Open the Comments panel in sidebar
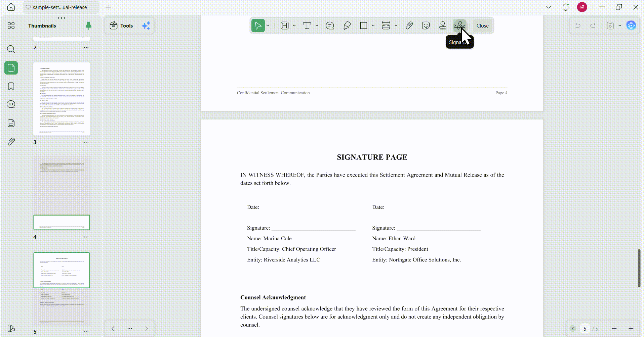The width and height of the screenshot is (644, 337). click(x=11, y=104)
